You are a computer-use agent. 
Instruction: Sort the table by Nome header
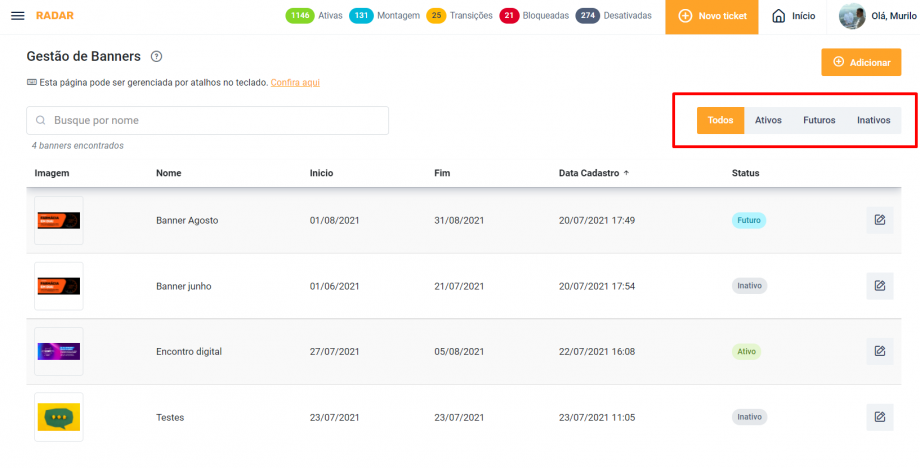point(168,173)
